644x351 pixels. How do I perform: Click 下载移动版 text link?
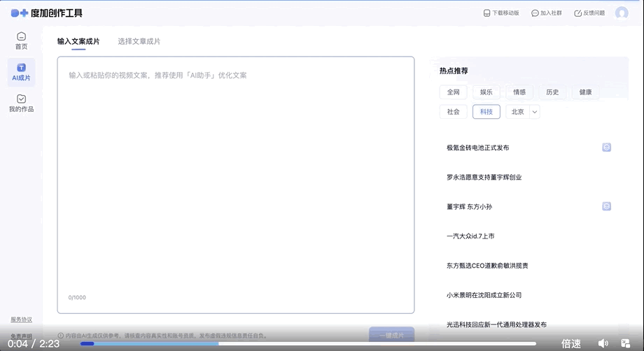(505, 13)
